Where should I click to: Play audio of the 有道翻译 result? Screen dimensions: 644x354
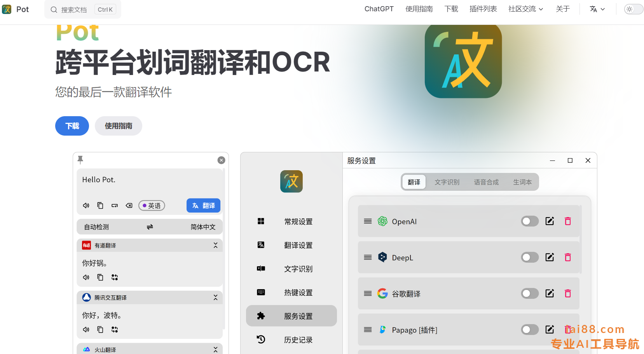tap(86, 277)
